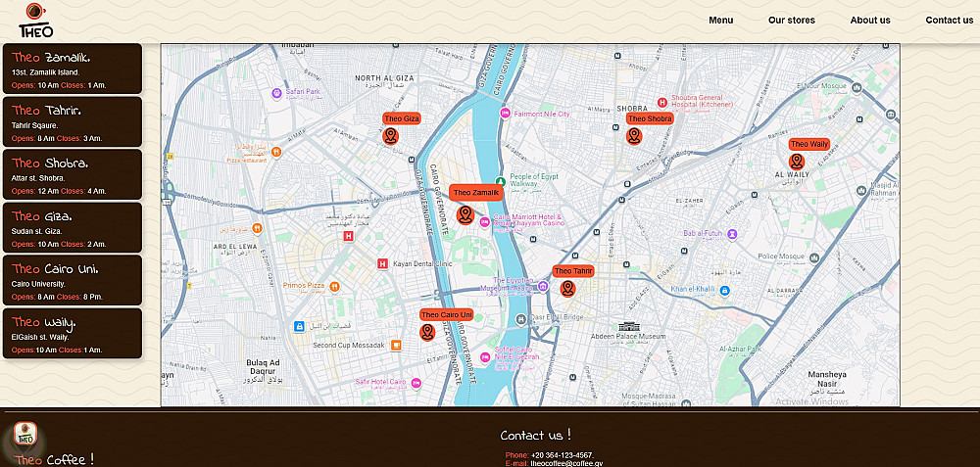Viewport: 980px width, 467px height.
Task: Click the Egyptian Museum marker icon
Action: (x=543, y=287)
